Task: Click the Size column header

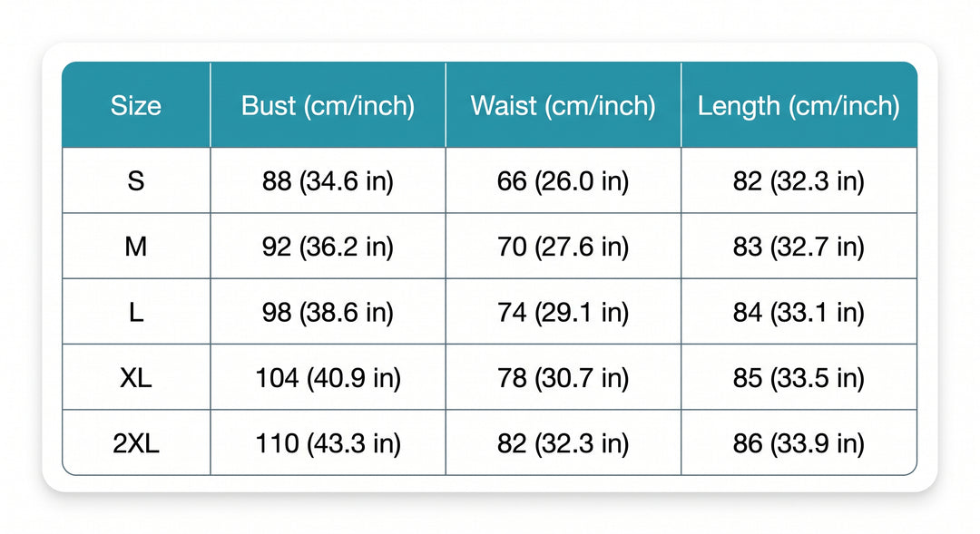Action: pos(136,105)
